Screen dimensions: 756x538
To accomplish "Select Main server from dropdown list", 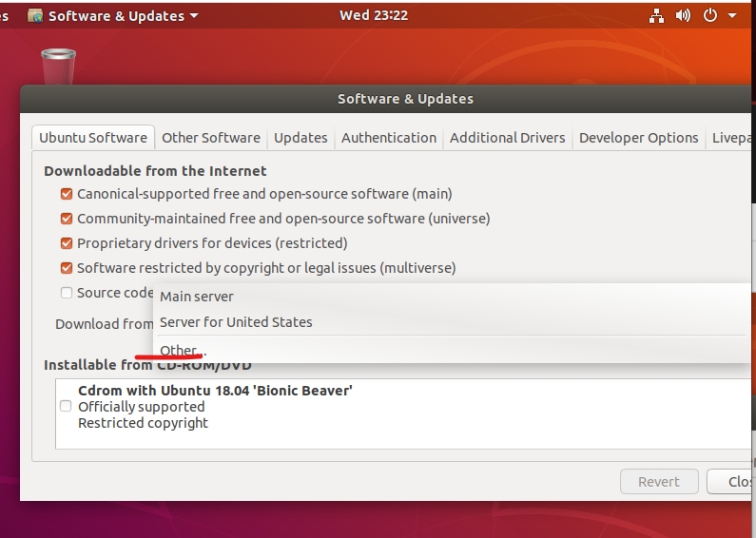I will click(x=197, y=297).
